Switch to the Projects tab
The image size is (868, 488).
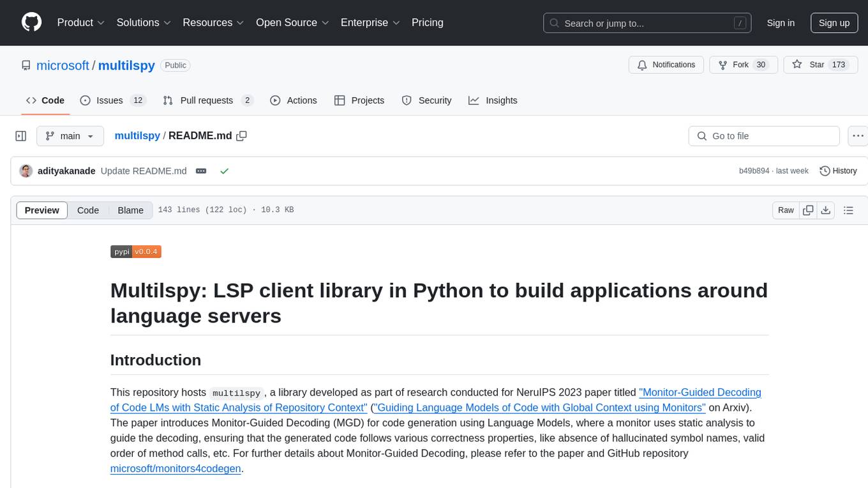pos(359,100)
